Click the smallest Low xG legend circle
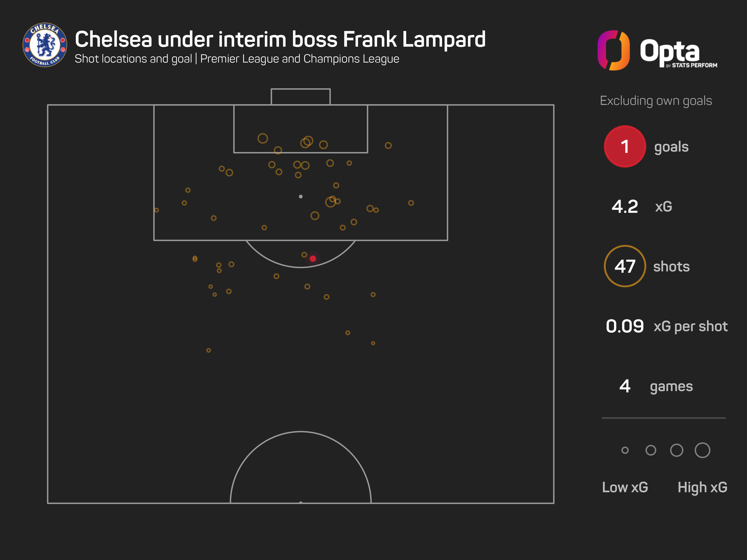 (625, 450)
